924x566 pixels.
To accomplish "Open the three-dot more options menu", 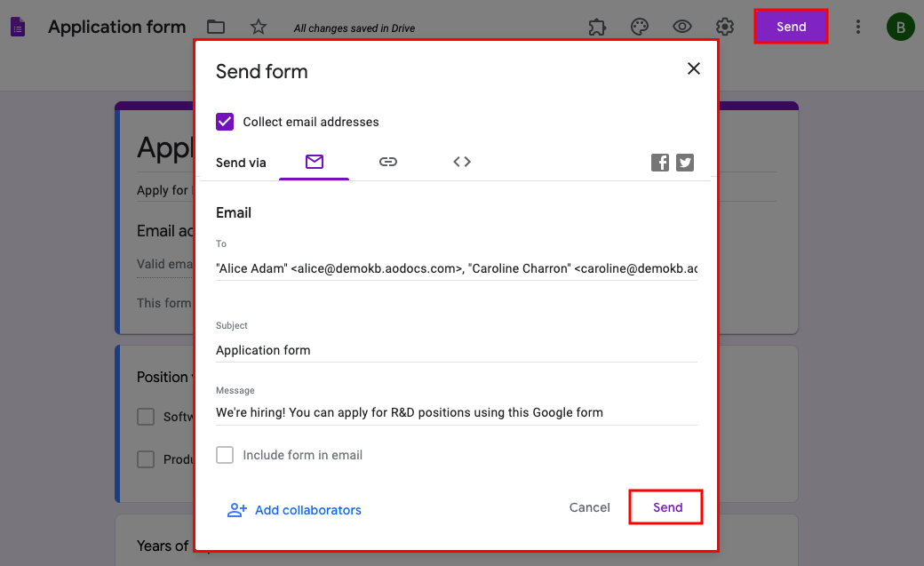I will coord(857,27).
